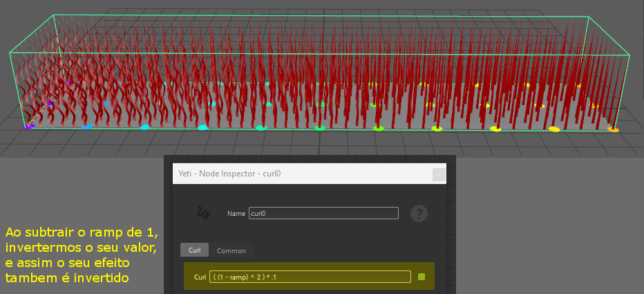Click the rightmost yellow dot on the front row
This screenshot has width=644, height=294.
pos(554,129)
